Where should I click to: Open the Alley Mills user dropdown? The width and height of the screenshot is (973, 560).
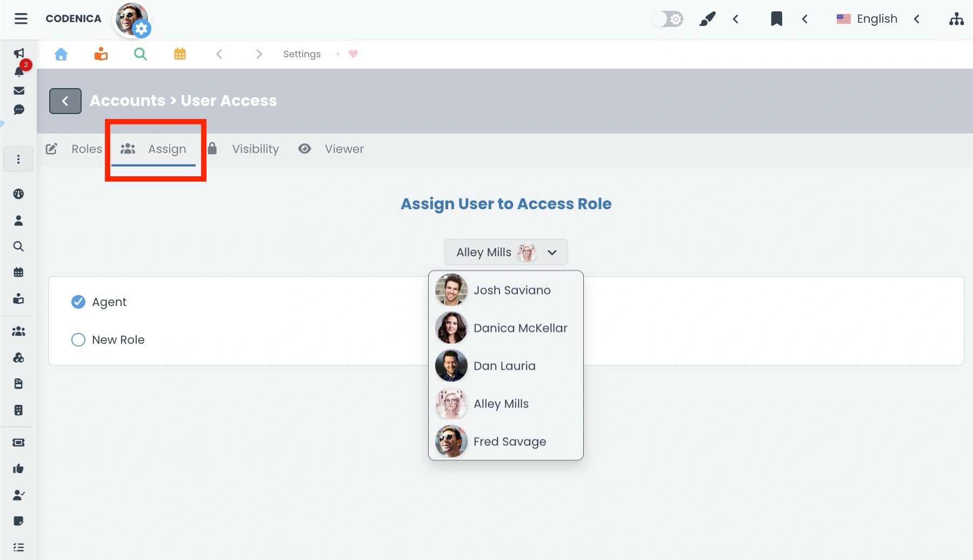(x=505, y=252)
